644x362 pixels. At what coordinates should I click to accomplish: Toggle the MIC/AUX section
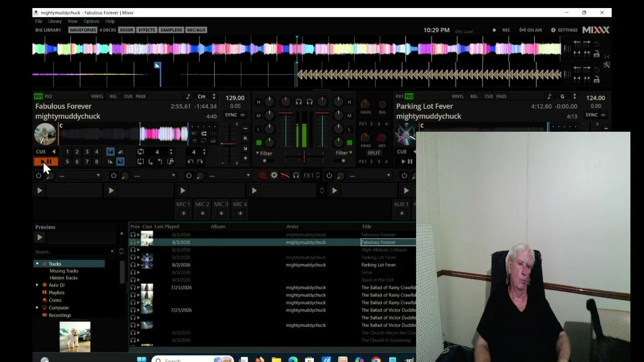click(196, 30)
